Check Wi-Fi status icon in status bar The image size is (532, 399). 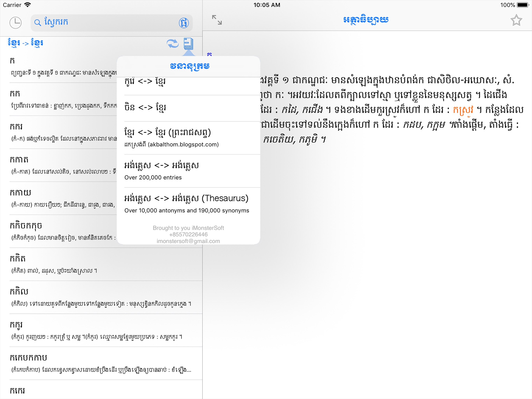pyautogui.click(x=28, y=5)
